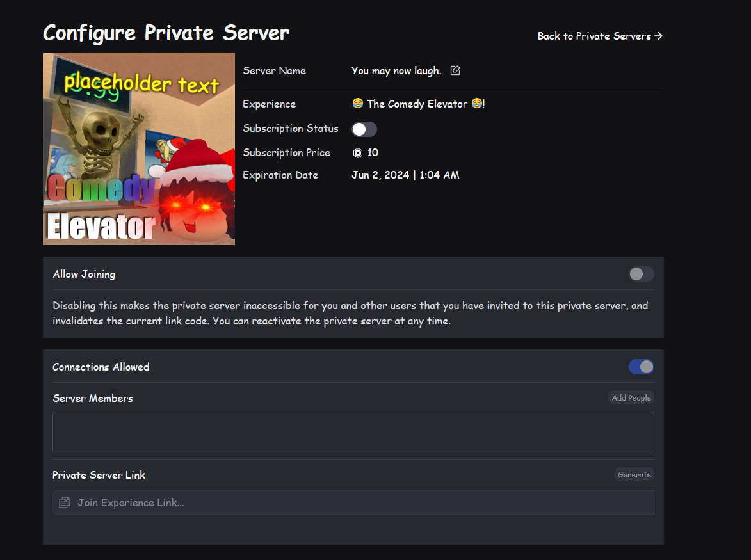The image size is (751, 560).
Task: Open the Comedy Elevator game thumbnail
Action: [x=139, y=149]
